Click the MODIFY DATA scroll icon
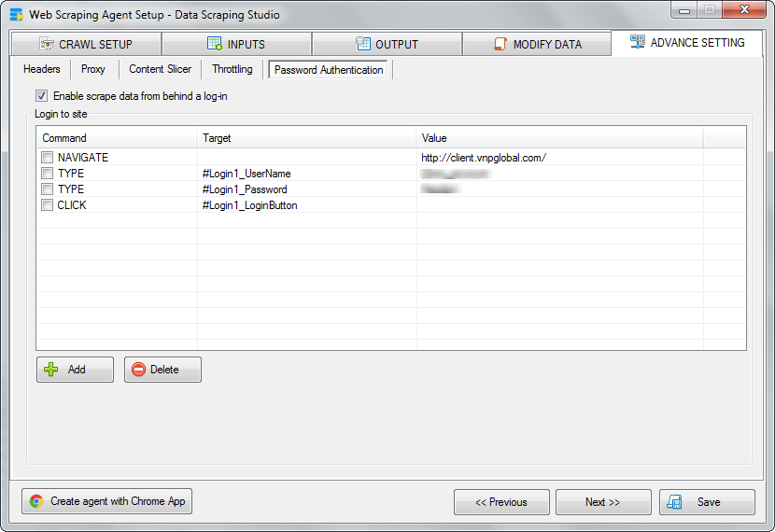The height and width of the screenshot is (532, 775). pyautogui.click(x=500, y=44)
